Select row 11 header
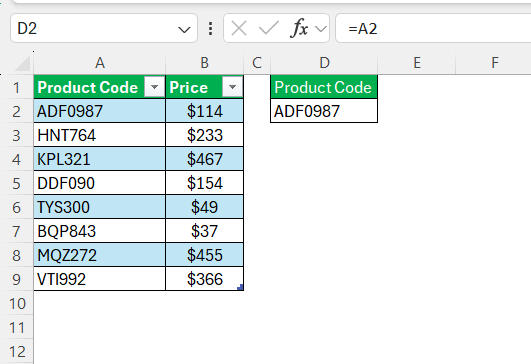Viewport: 531px width, 364px height. click(17, 328)
